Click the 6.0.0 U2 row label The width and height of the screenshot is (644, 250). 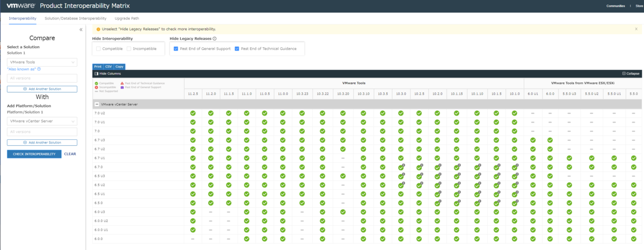tap(101, 220)
